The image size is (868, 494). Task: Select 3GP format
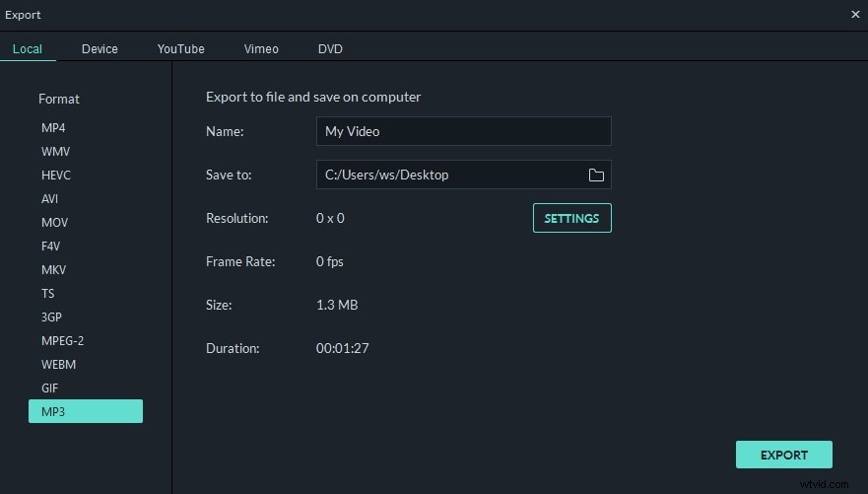(x=51, y=318)
